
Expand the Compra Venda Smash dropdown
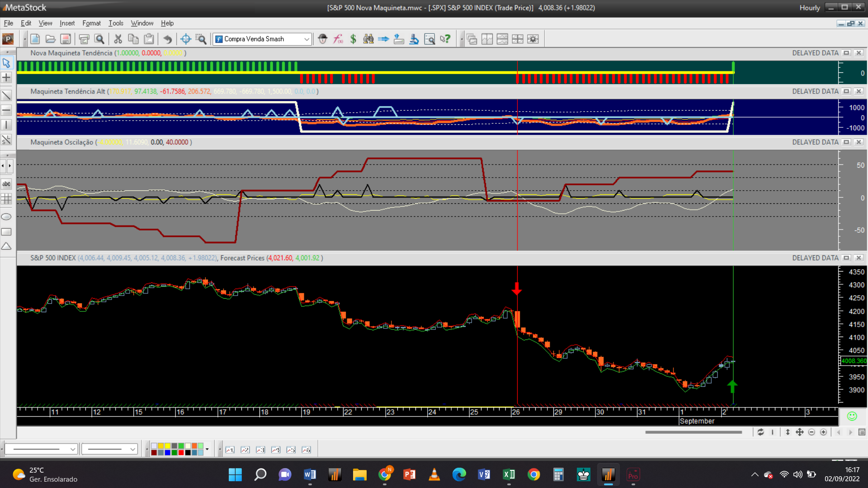click(307, 39)
